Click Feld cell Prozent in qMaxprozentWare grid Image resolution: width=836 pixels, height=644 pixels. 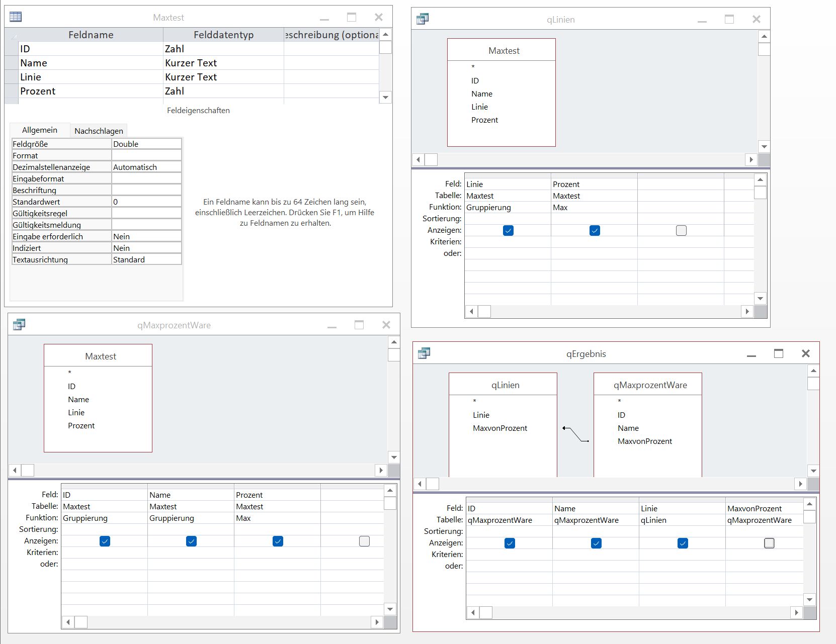coord(277,495)
